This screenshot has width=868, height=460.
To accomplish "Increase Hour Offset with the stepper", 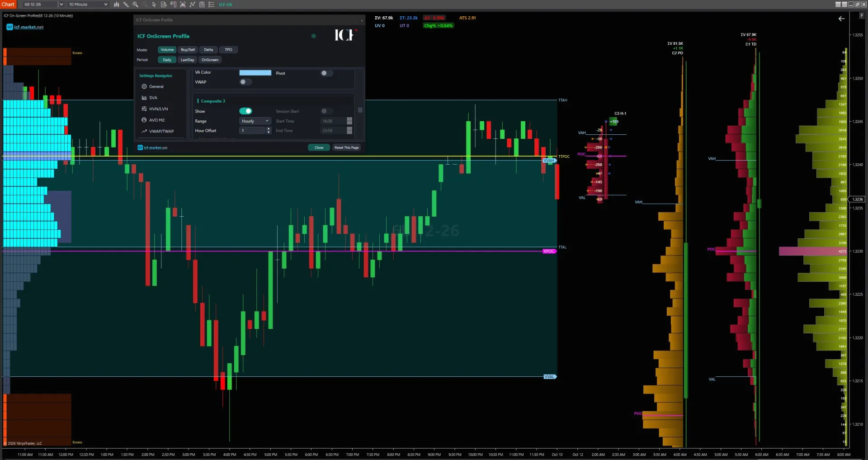I will point(269,129).
